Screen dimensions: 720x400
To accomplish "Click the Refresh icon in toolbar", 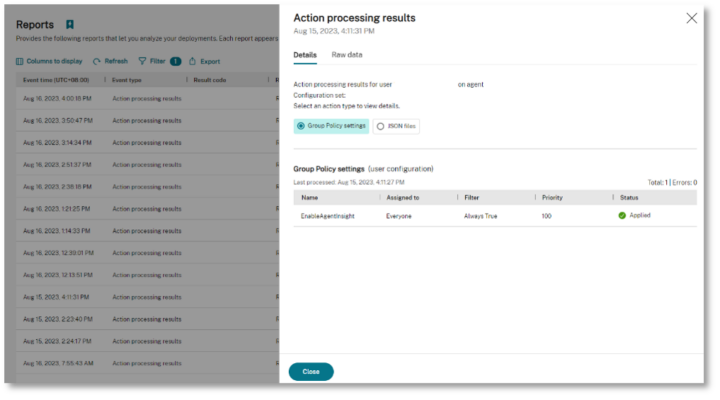I will [x=97, y=61].
